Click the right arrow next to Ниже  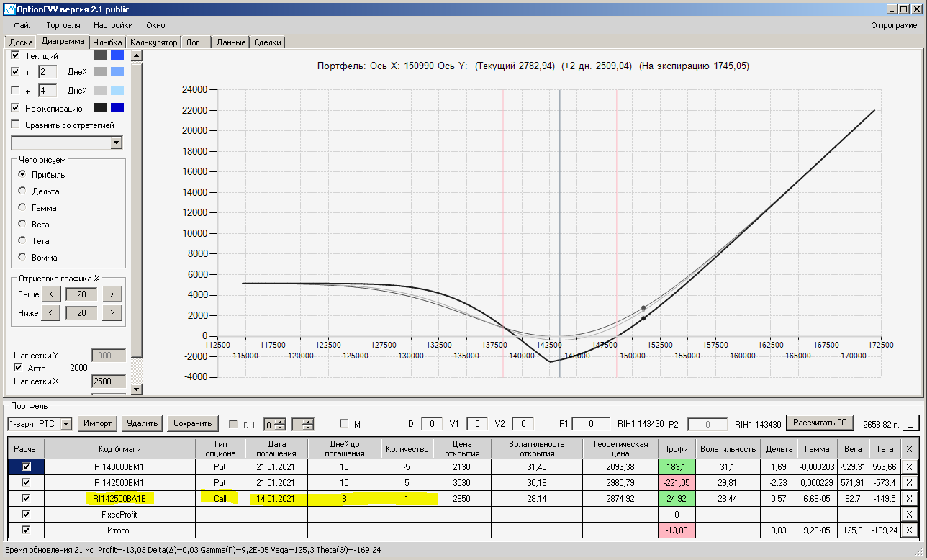112,313
